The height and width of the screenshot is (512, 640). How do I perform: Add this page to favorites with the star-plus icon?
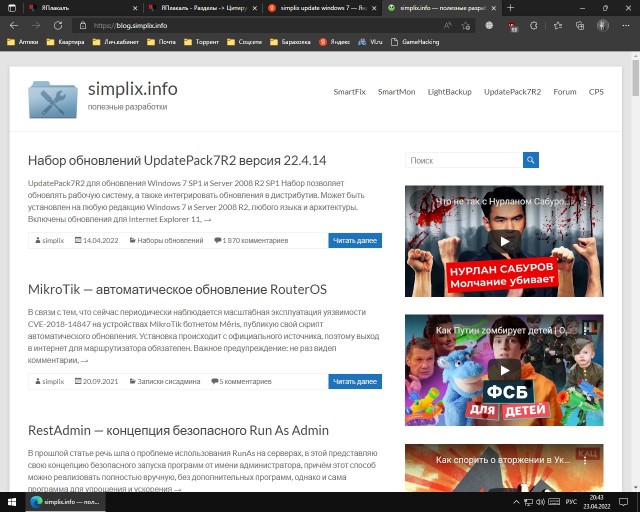[466, 26]
